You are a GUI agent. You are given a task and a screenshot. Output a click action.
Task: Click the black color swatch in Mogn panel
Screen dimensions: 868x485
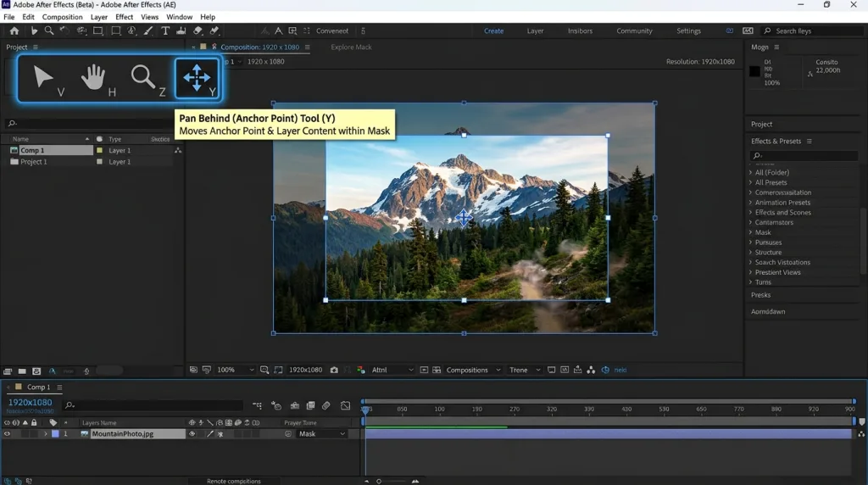[x=754, y=71]
